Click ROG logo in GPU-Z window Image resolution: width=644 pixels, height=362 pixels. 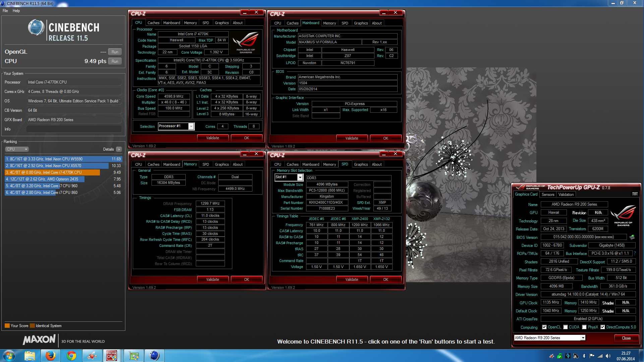(x=623, y=216)
